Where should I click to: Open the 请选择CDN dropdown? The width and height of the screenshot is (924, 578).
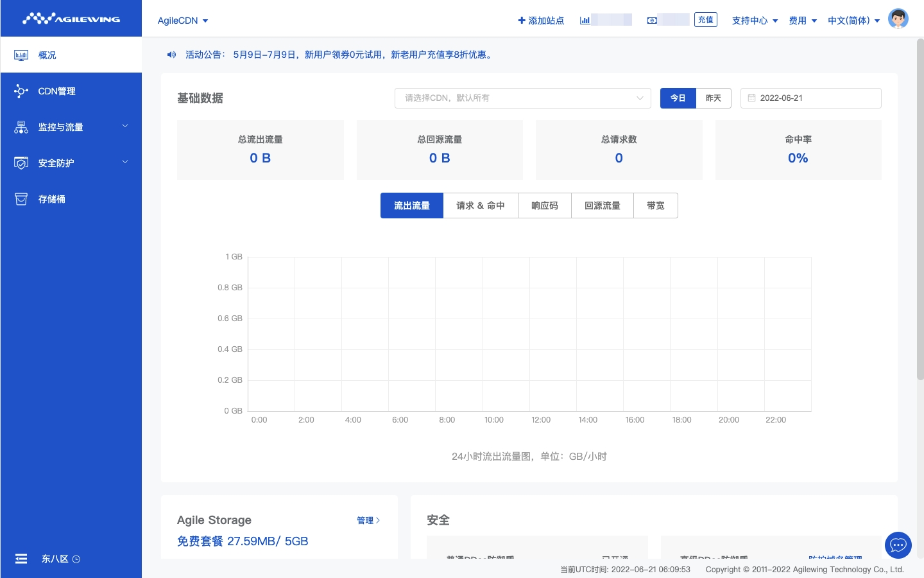522,98
